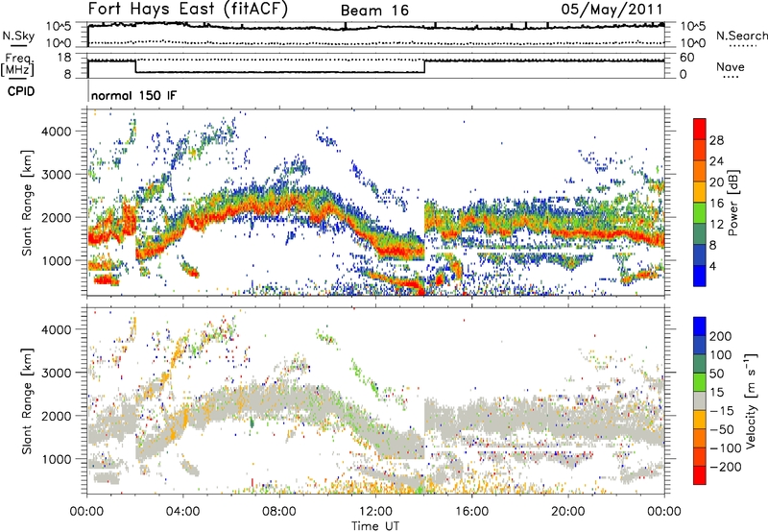Click the Power [dB] color bar
The height and width of the screenshot is (532, 768).
click(x=700, y=203)
